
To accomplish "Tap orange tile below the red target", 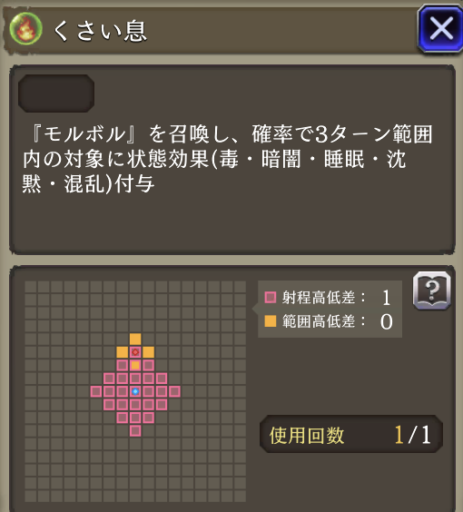I will pos(135,365).
